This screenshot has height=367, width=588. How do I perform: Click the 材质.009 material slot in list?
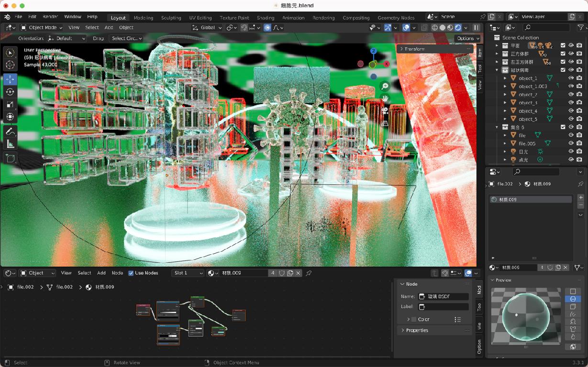(x=531, y=199)
